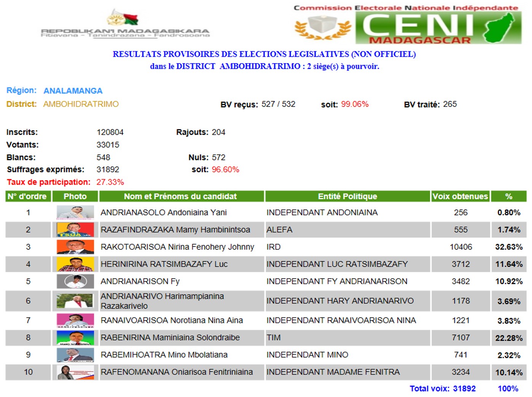
Task: Click the % column header
Action: coord(509,196)
